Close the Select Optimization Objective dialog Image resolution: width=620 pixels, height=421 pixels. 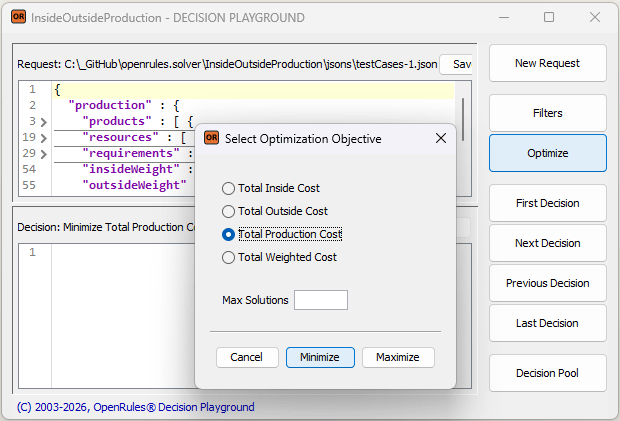coord(441,139)
